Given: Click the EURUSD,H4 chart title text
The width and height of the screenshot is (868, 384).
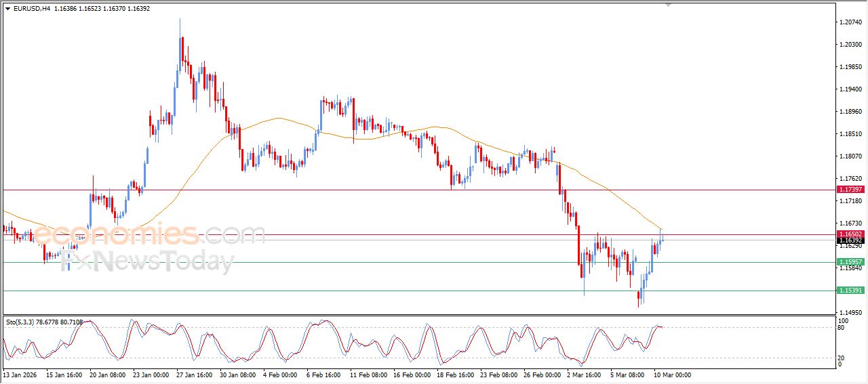Looking at the screenshot, I should pyautogui.click(x=31, y=9).
